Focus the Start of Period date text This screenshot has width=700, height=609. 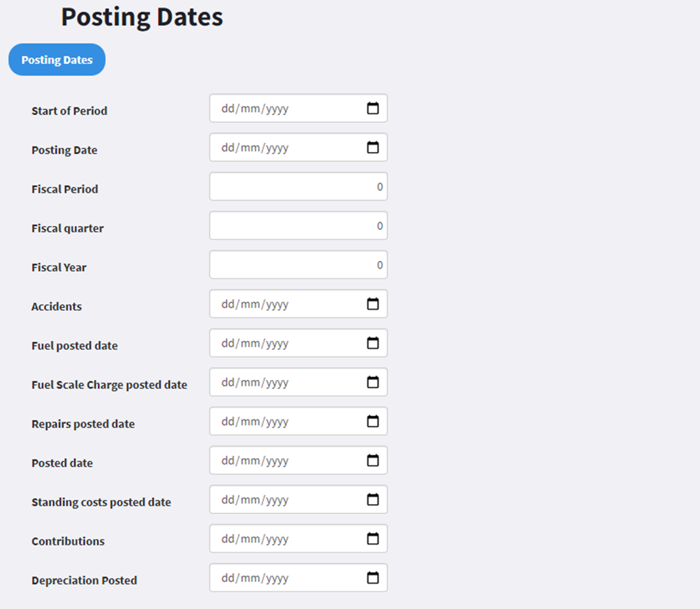[x=255, y=108]
